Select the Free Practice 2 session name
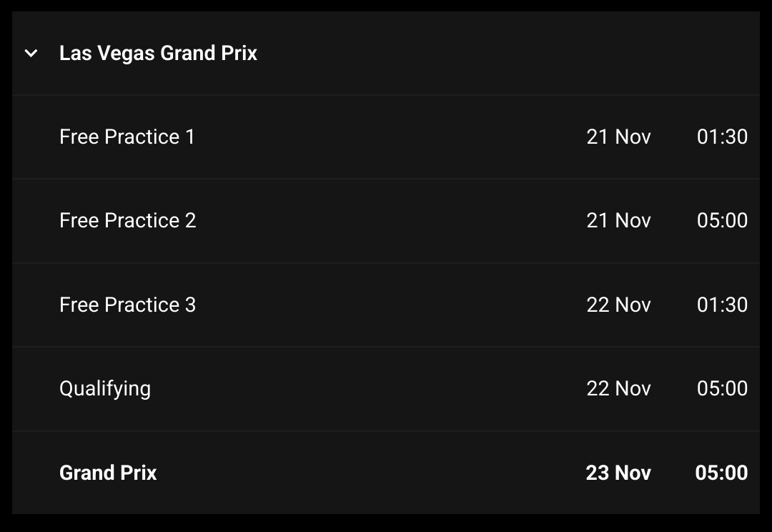 (127, 220)
